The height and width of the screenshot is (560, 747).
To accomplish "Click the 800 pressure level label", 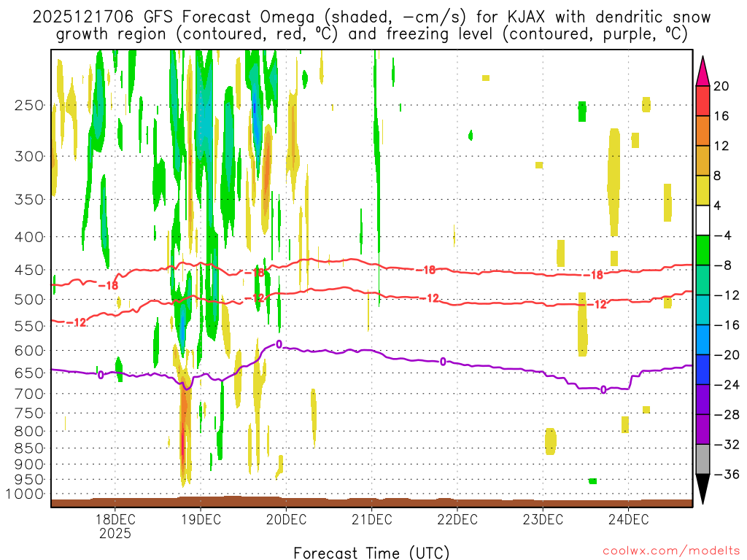I will 29,432.
